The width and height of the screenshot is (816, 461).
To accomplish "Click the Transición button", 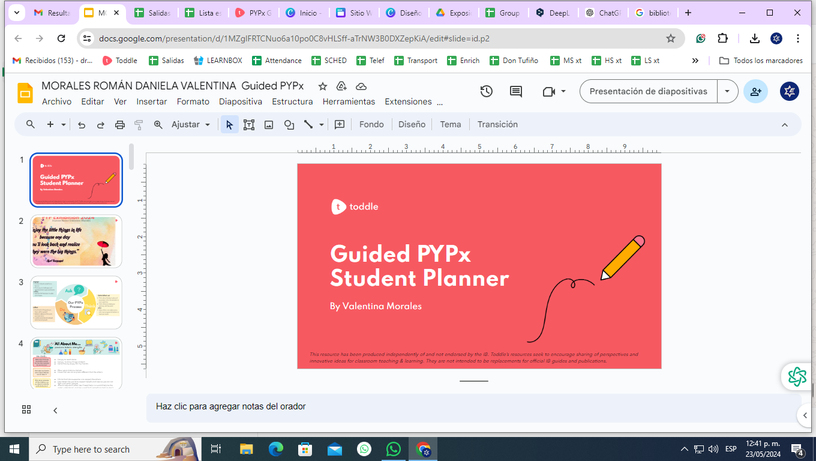I will pos(497,125).
